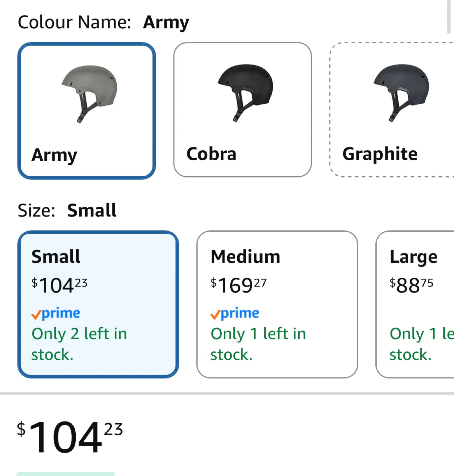Click Medium's 'Only 1 left in stock' text
The width and height of the screenshot is (454, 476).
tap(258, 344)
